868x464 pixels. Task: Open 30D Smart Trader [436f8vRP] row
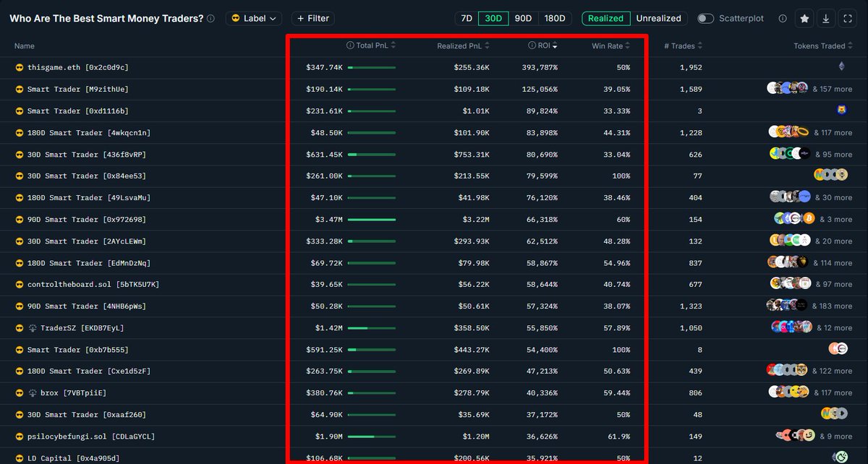coord(434,154)
